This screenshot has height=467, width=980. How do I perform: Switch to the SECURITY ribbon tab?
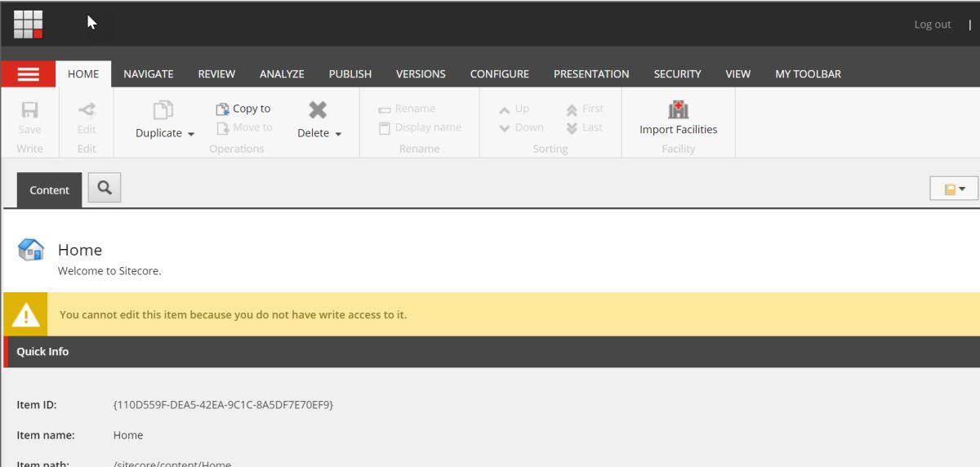pos(677,73)
